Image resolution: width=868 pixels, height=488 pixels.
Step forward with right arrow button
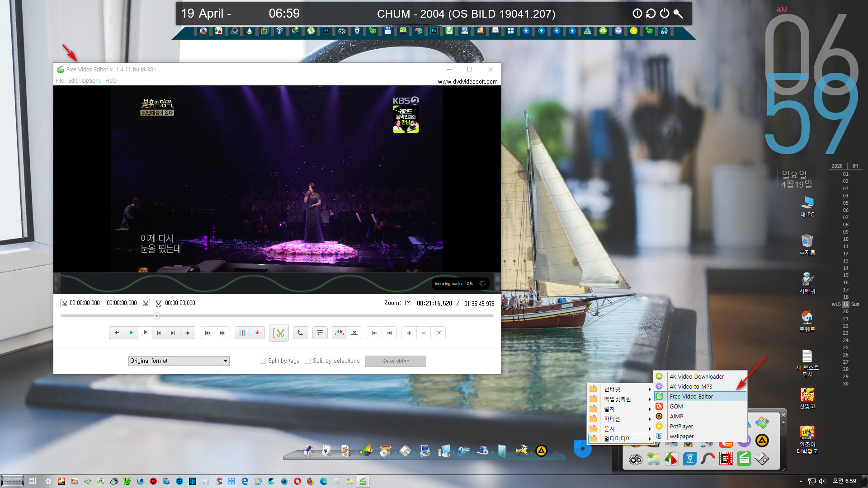click(x=187, y=333)
